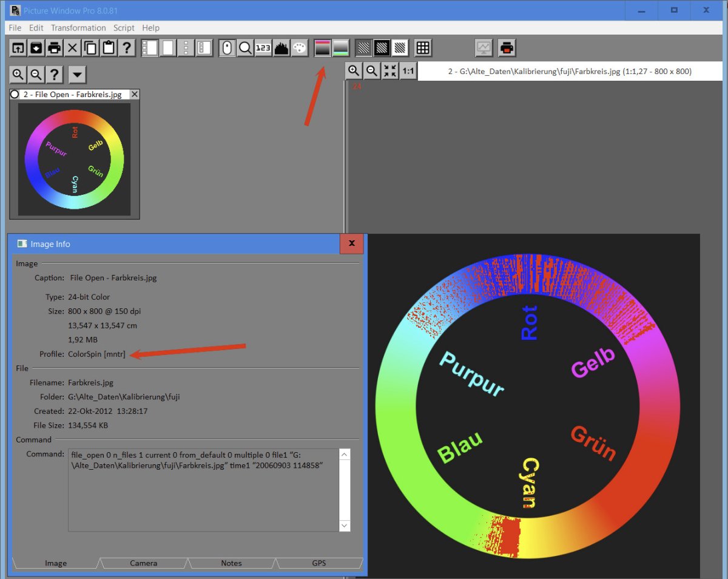Toggle the mouse pointer tool button
This screenshot has height=579, width=728.
point(227,48)
